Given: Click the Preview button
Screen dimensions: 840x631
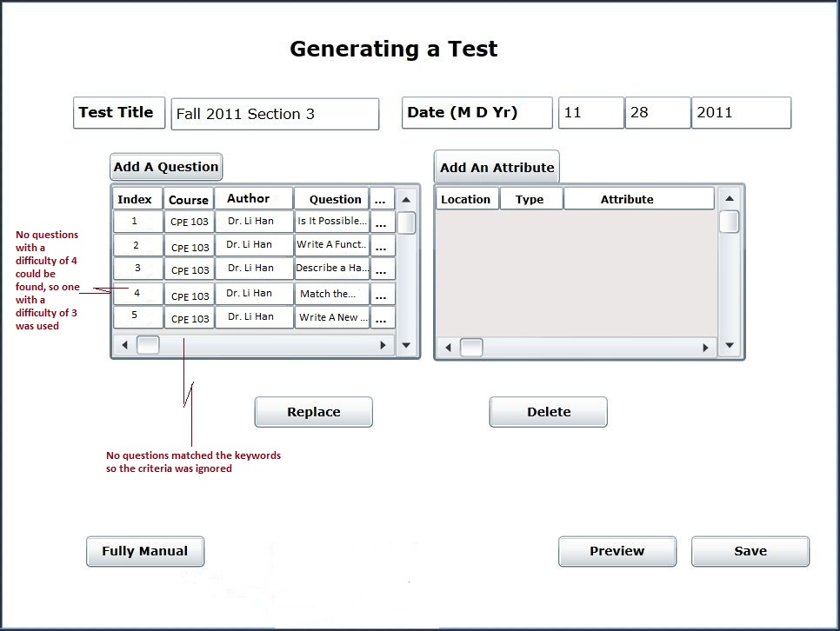Looking at the screenshot, I should pyautogui.click(x=617, y=551).
